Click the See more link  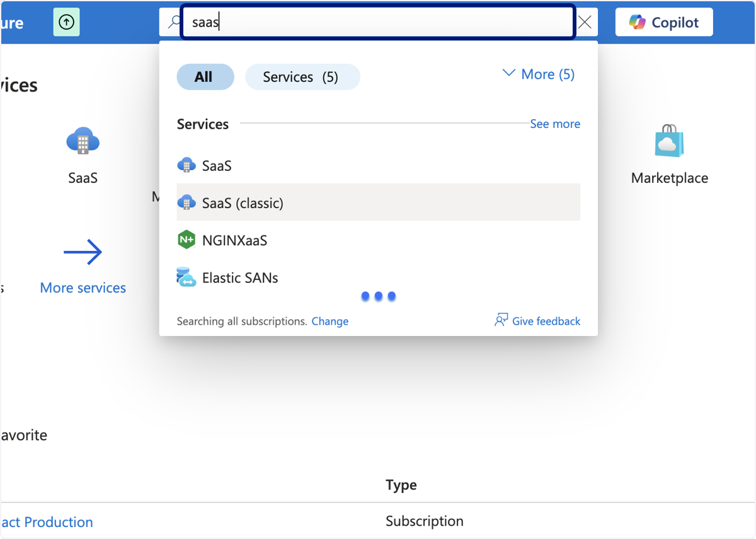(x=555, y=124)
